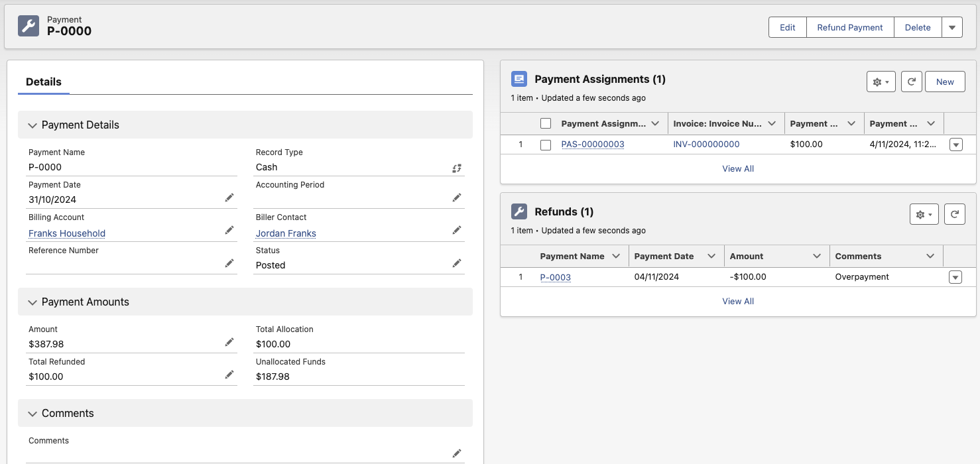
Task: Edit the Comments field pencil icon
Action: [x=457, y=453]
